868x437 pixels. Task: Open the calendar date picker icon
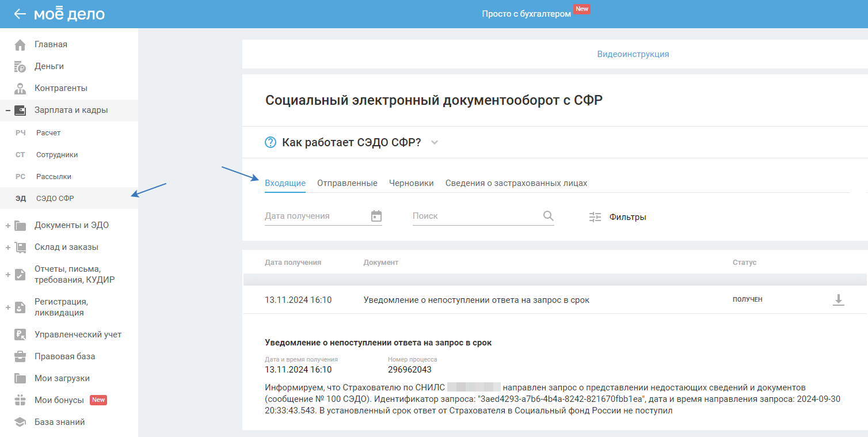point(376,216)
